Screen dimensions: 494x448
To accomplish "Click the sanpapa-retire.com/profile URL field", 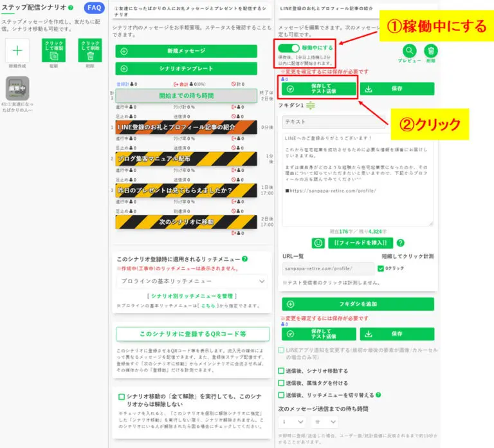I will pyautogui.click(x=328, y=268).
